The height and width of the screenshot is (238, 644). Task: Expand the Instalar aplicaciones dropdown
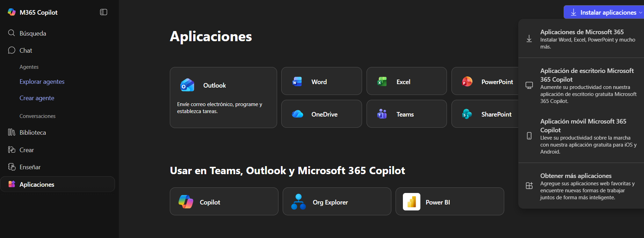(x=604, y=12)
